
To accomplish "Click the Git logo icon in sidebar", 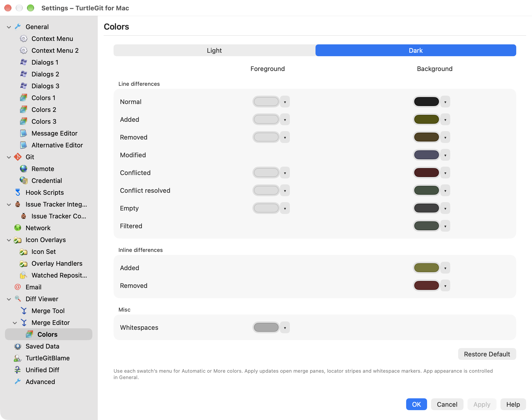I will click(18, 157).
